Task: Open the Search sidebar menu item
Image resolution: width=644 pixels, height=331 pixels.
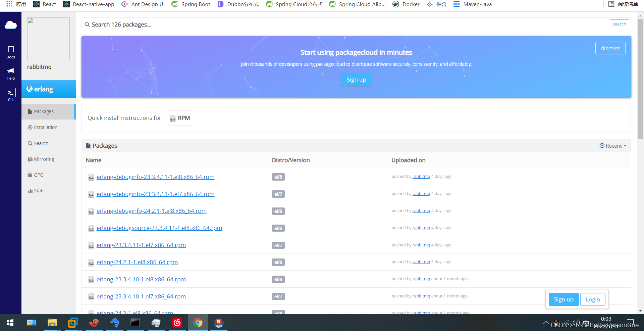Action: pyautogui.click(x=49, y=143)
